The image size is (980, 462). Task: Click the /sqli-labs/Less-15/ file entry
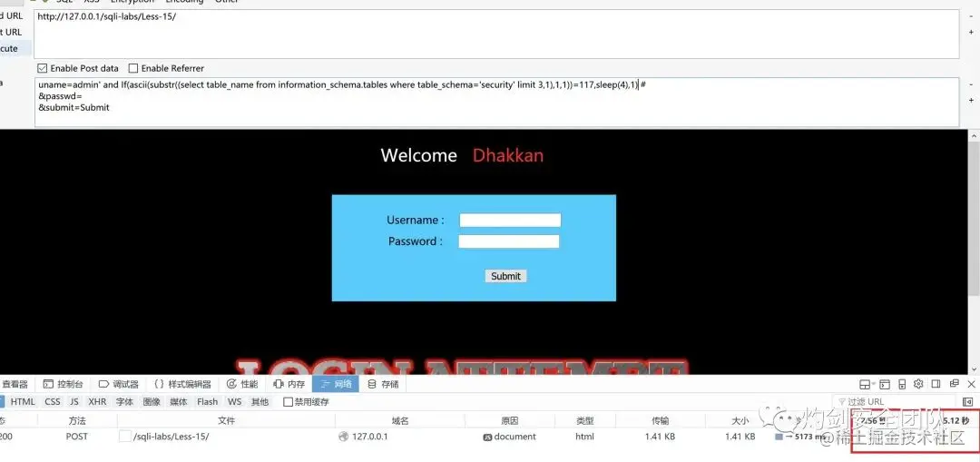click(x=171, y=437)
